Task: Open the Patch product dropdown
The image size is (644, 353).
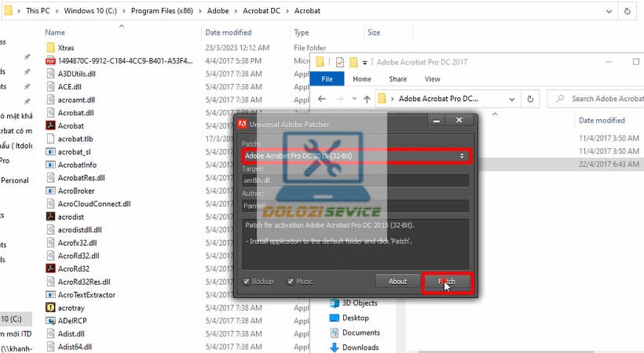Action: point(356,156)
